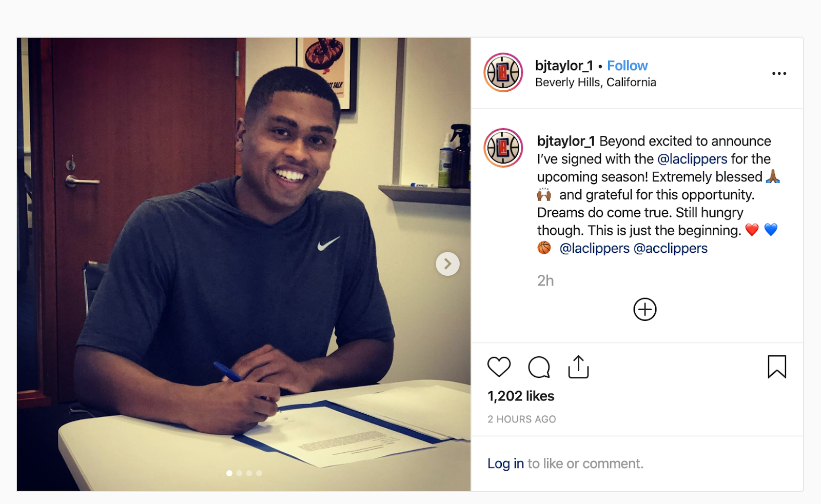Image resolution: width=821 pixels, height=504 pixels.
Task: Follow the bjtaylor_1 account
Action: 627,66
